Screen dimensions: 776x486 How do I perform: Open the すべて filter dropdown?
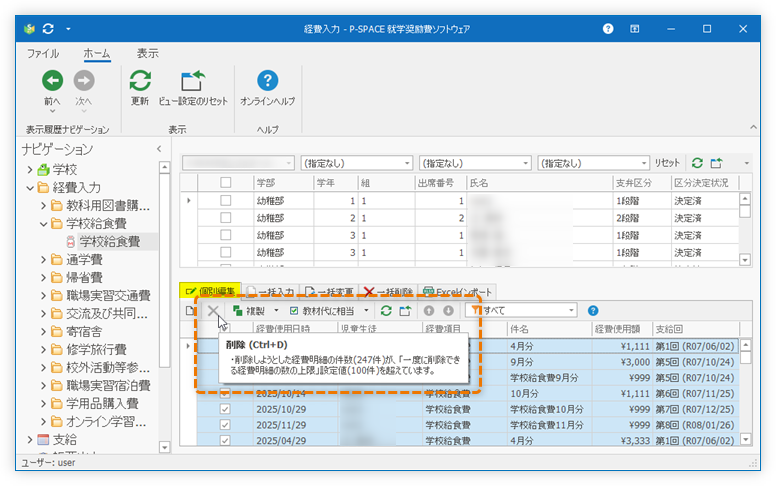(570, 311)
